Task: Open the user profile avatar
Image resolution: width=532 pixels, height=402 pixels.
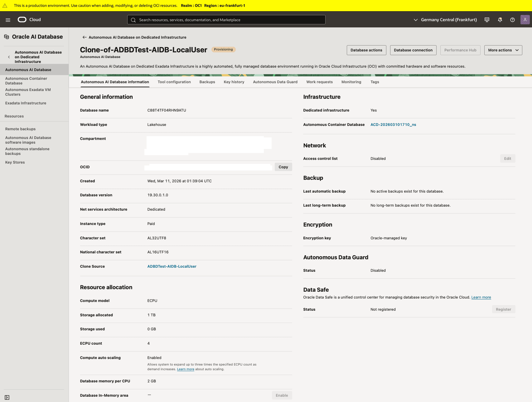Action: click(x=525, y=20)
